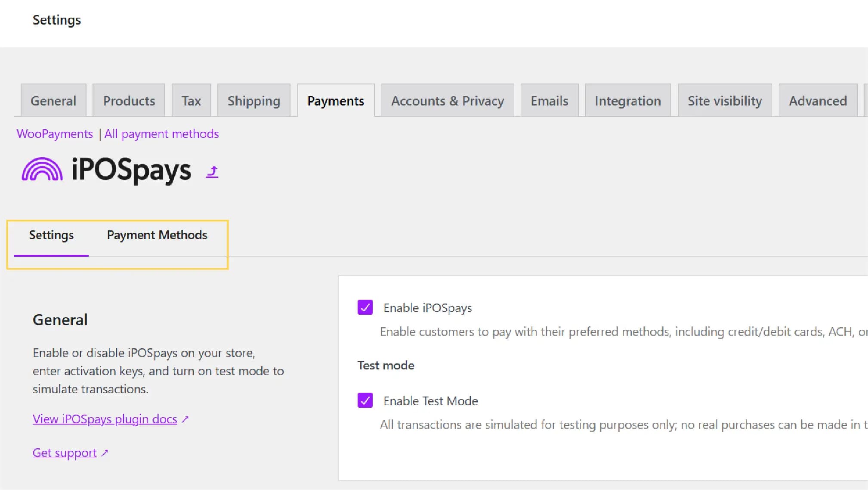868x490 pixels.
Task: Click the WooPayments link
Action: (55, 134)
